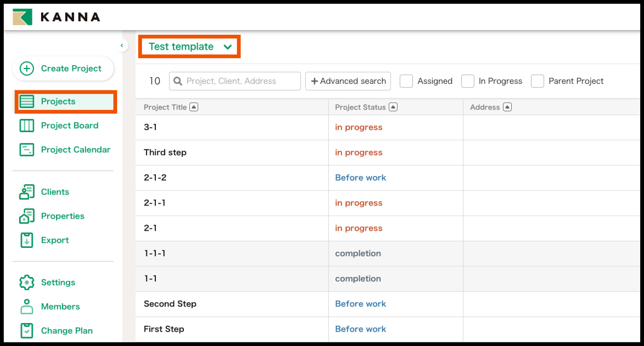Check the Parent Project checkbox
644x346 pixels.
pos(537,81)
